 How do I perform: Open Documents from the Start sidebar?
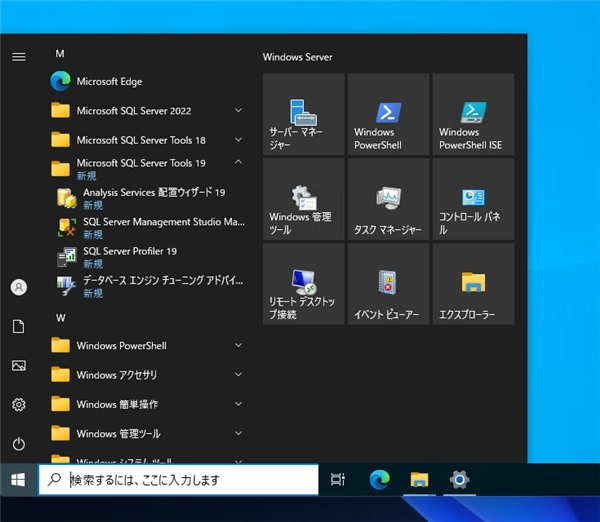19,326
